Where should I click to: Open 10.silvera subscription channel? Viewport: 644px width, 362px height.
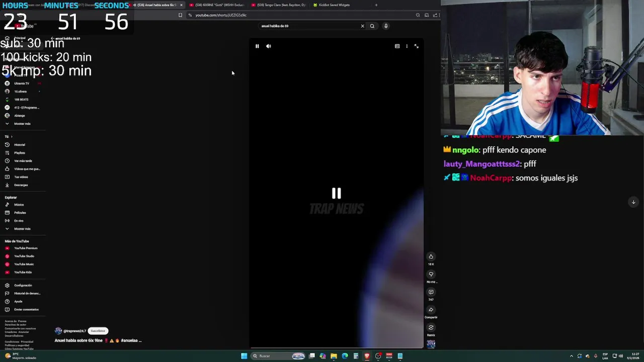[21, 92]
